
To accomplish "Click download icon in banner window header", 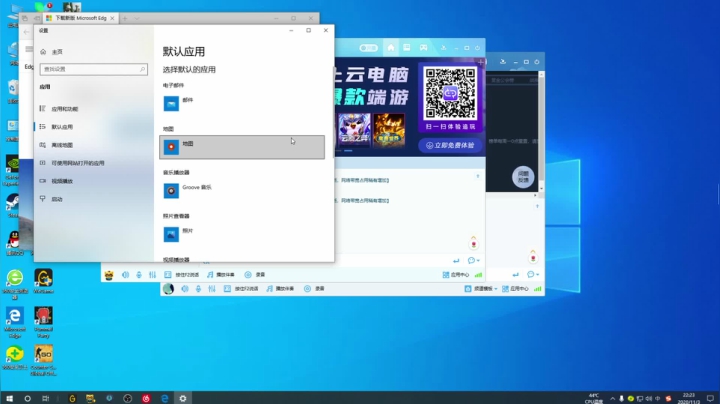I will point(443,48).
